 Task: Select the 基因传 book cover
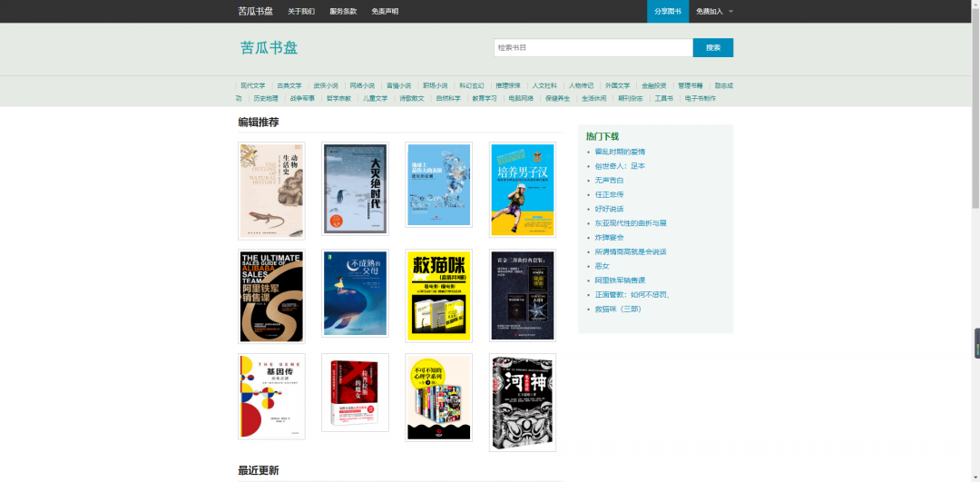tap(271, 397)
